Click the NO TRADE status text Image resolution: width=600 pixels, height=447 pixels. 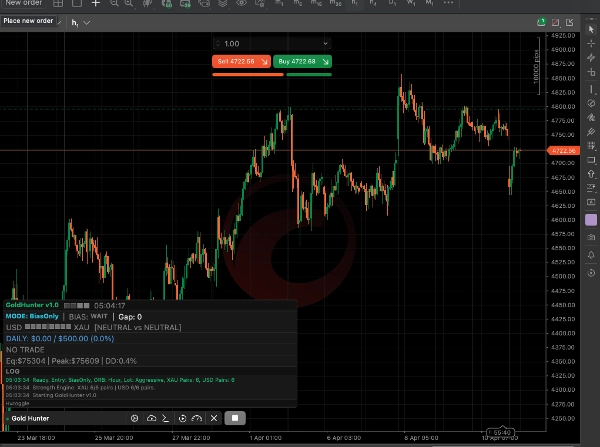tap(25, 350)
